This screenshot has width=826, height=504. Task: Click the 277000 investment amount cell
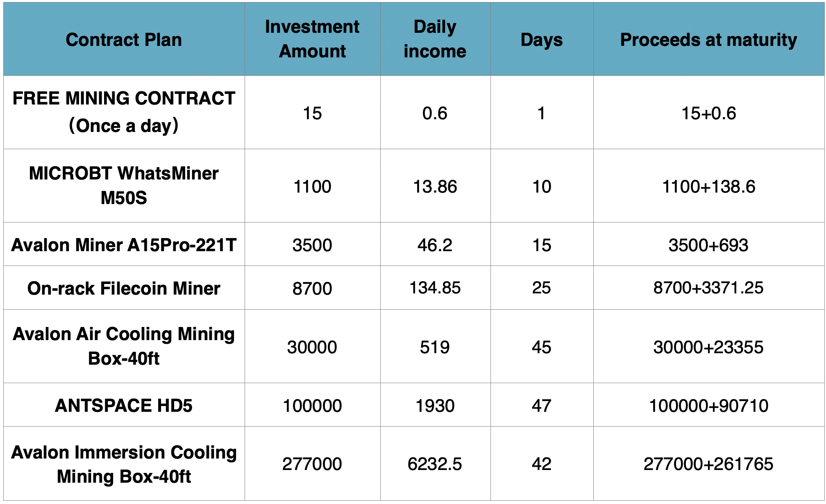(x=312, y=464)
